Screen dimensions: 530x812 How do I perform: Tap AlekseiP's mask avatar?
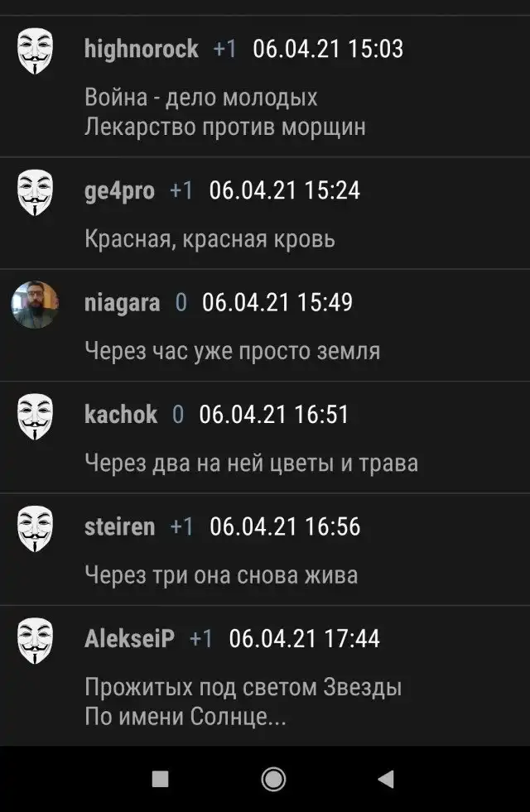(x=36, y=641)
